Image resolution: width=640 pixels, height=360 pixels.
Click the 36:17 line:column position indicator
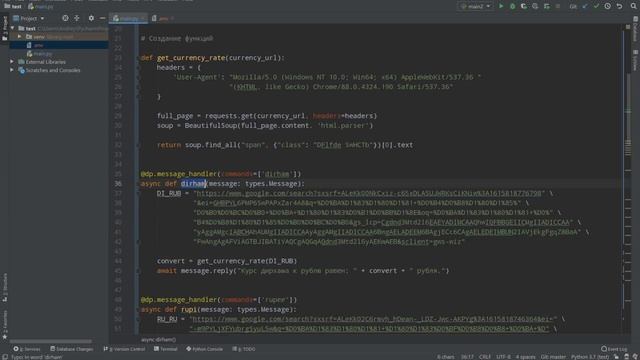click(467, 357)
